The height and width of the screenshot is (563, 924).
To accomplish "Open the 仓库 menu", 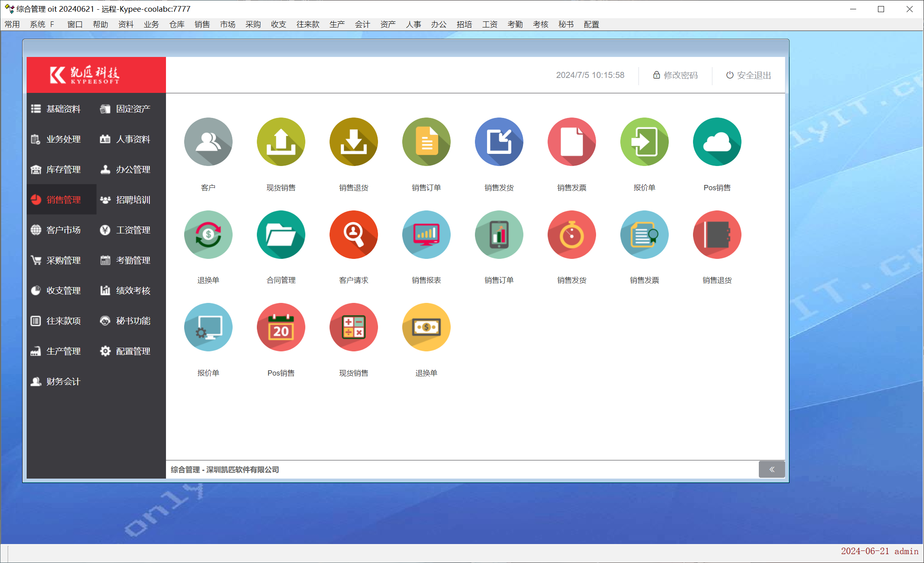I will click(176, 25).
